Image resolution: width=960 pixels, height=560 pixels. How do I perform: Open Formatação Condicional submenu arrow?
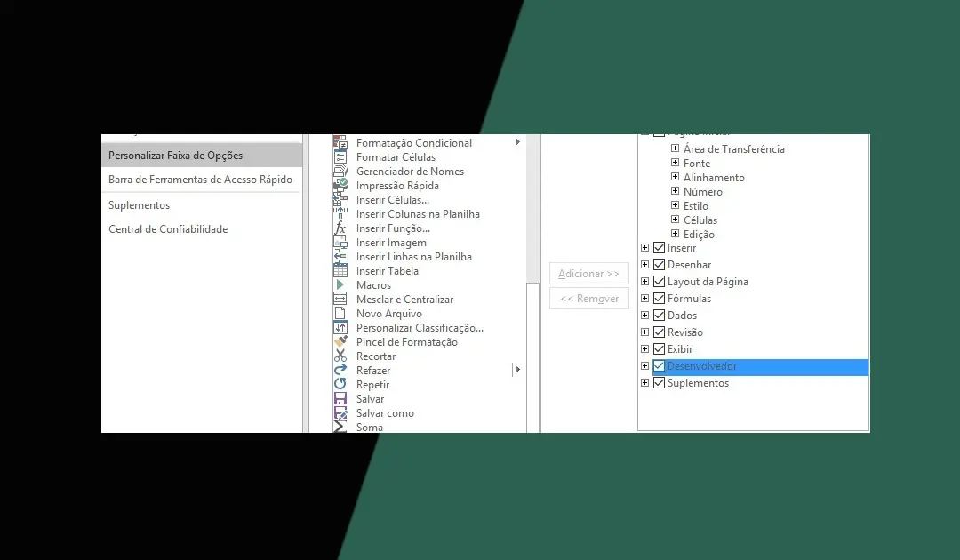(518, 142)
